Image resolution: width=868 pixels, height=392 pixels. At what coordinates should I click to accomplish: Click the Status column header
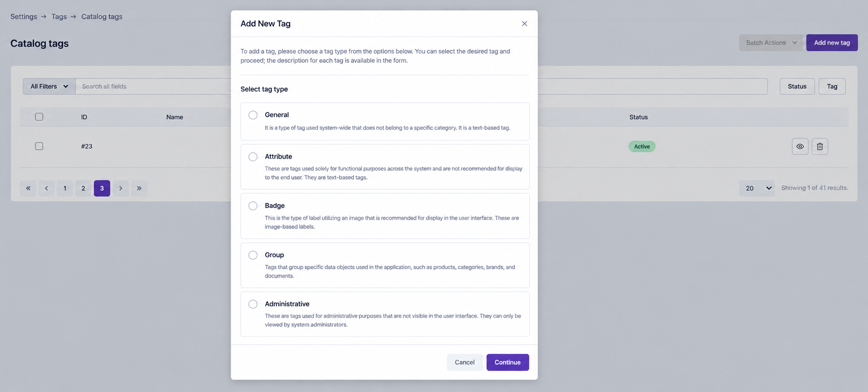(638, 117)
